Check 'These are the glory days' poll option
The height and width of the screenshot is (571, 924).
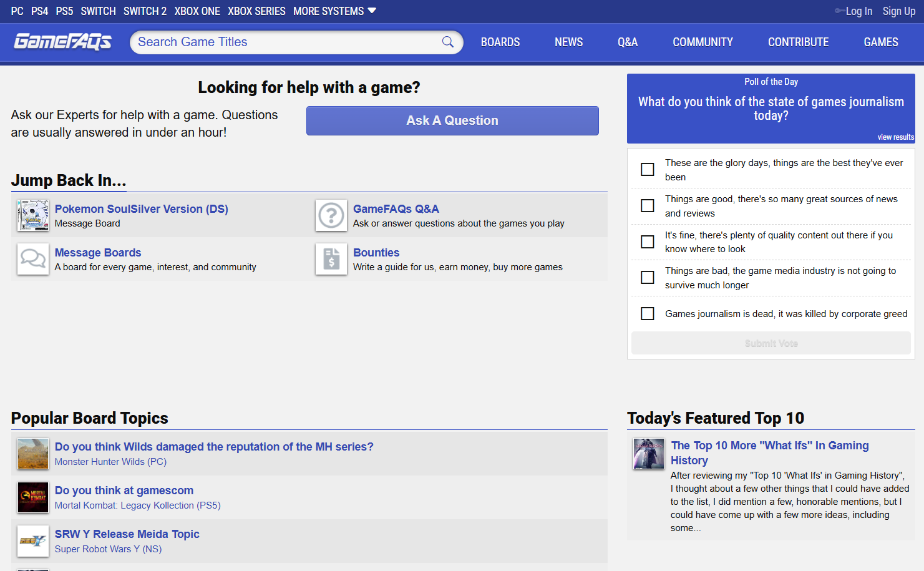(648, 170)
